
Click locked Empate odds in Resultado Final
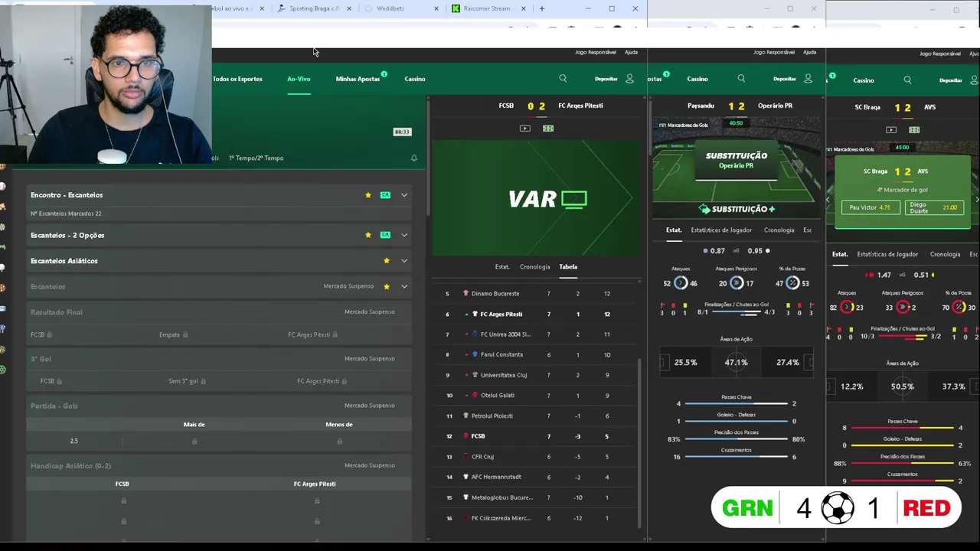pos(174,334)
